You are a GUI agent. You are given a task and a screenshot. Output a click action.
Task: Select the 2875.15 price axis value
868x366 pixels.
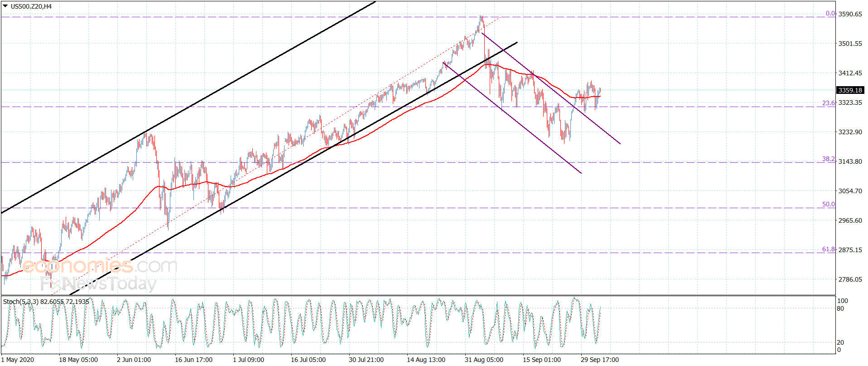click(850, 250)
